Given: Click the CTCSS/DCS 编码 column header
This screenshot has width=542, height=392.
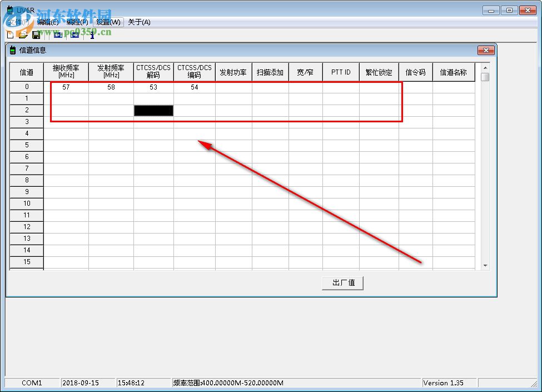Looking at the screenshot, I should 194,72.
